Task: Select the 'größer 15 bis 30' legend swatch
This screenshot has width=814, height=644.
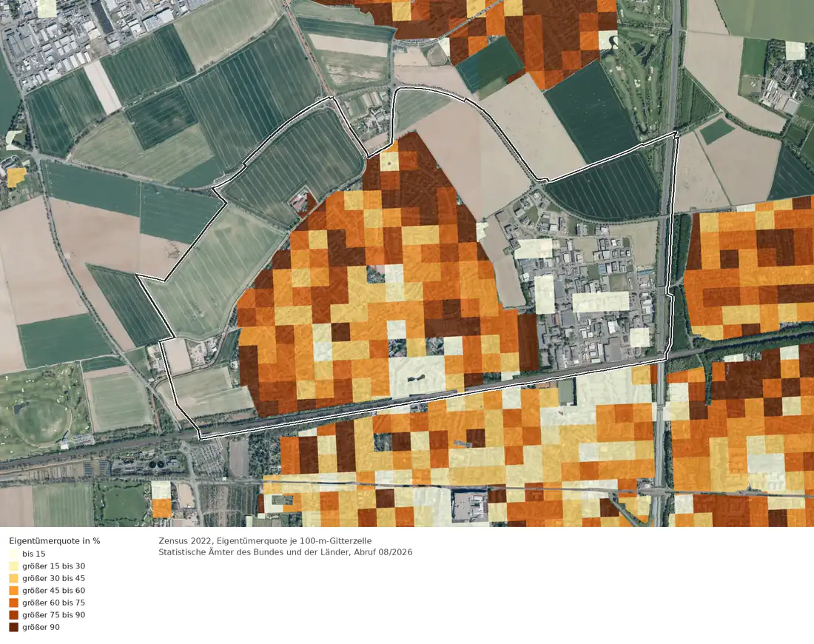Action: 13,566
